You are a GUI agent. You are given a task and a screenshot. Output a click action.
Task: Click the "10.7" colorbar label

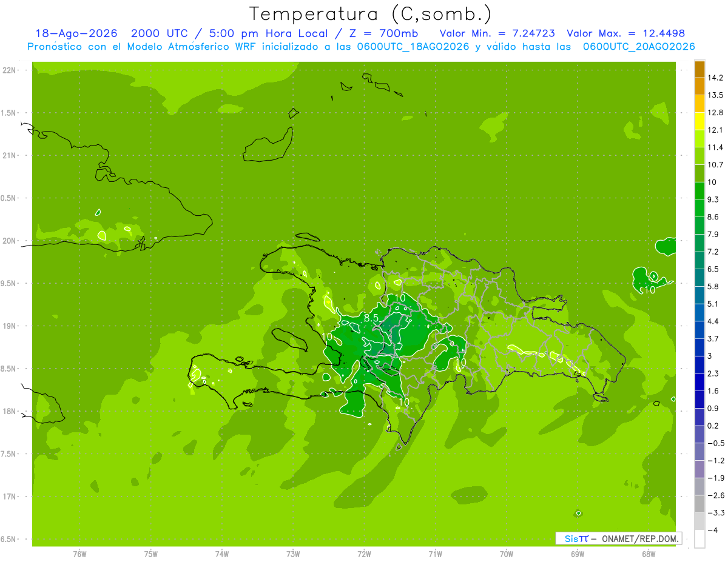(715, 164)
